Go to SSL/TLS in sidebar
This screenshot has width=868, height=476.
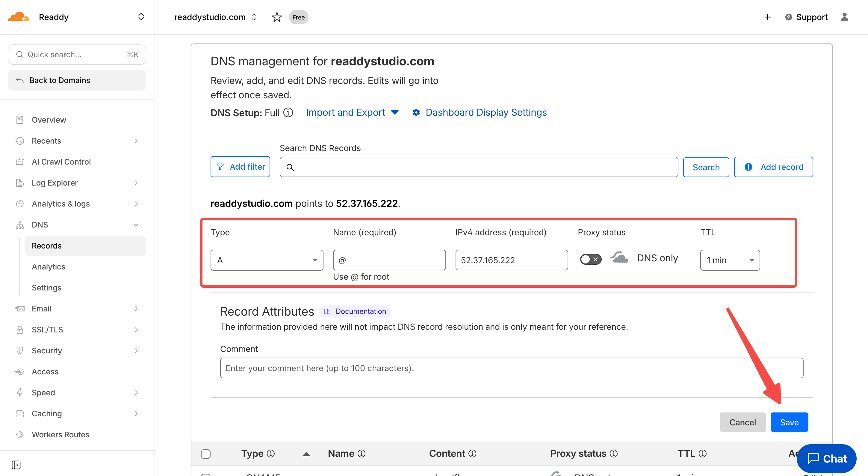[x=47, y=329]
